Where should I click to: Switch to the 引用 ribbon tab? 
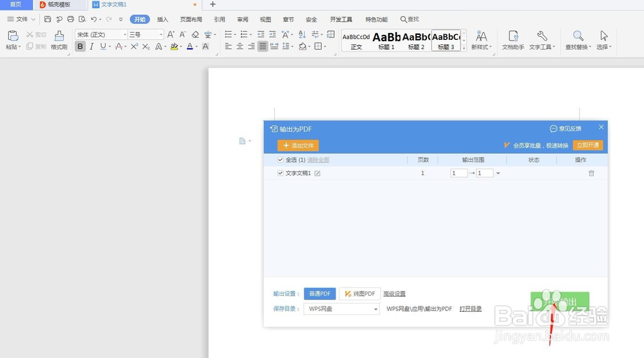220,19
